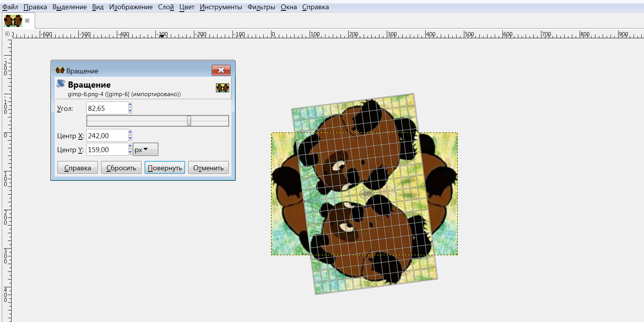
Task: Click the Rotate tool icon in dialog header
Action: (x=61, y=84)
